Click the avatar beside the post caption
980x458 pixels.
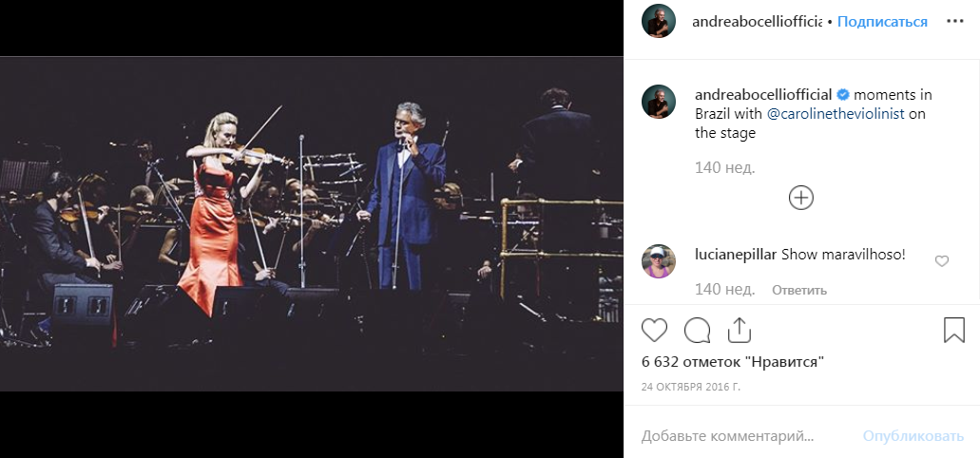[x=659, y=102]
